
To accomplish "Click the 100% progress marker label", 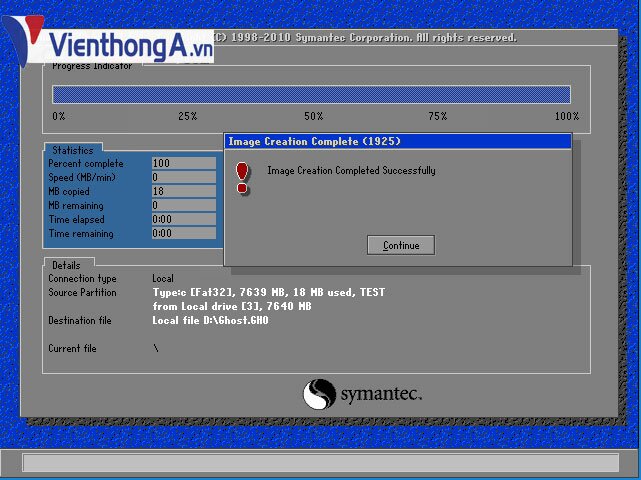I will [x=567, y=116].
